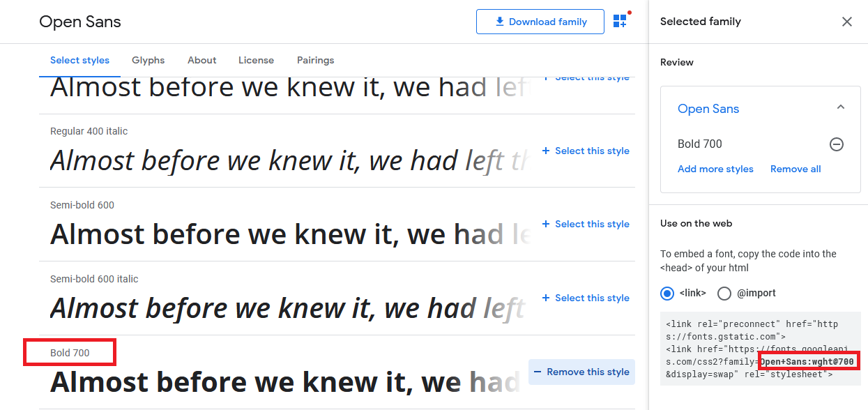Click the Remove all link
This screenshot has height=410, width=868.
795,169
